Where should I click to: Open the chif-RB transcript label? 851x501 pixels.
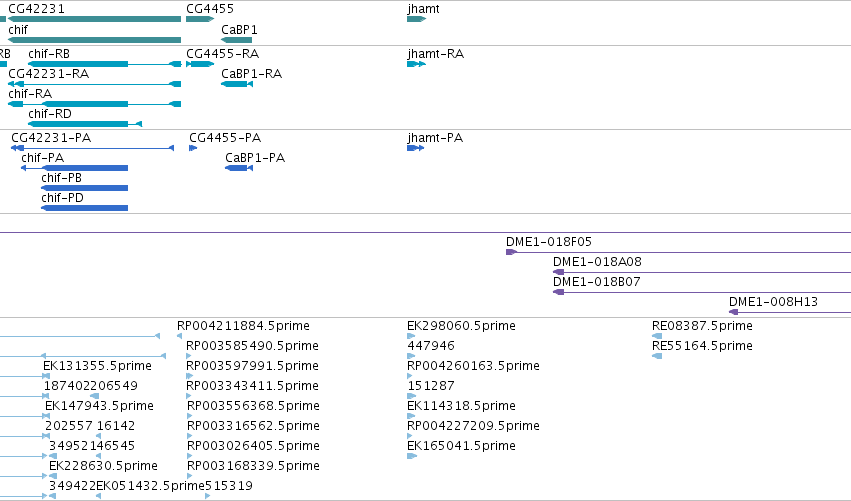point(49,54)
